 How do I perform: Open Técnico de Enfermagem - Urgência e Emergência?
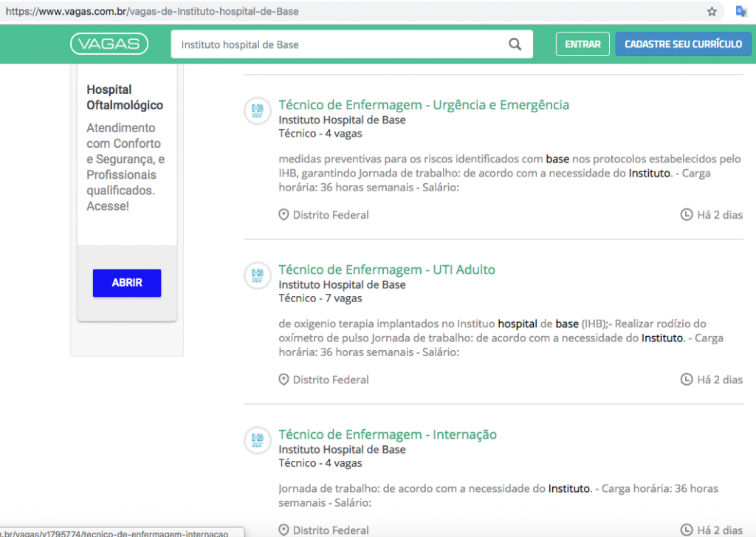[424, 105]
